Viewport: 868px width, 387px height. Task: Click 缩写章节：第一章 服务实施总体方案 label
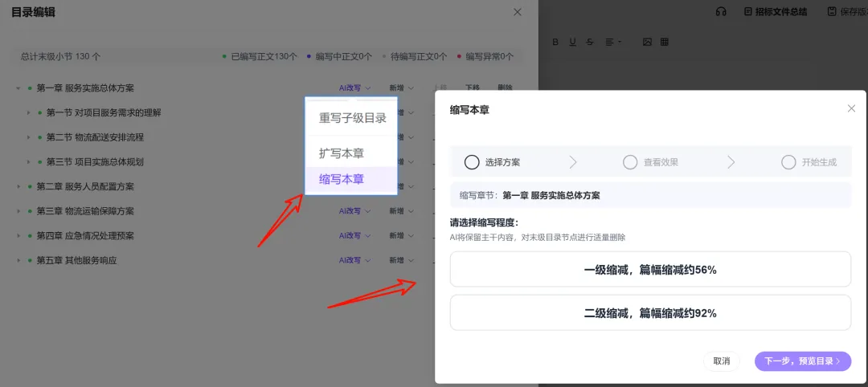530,195
